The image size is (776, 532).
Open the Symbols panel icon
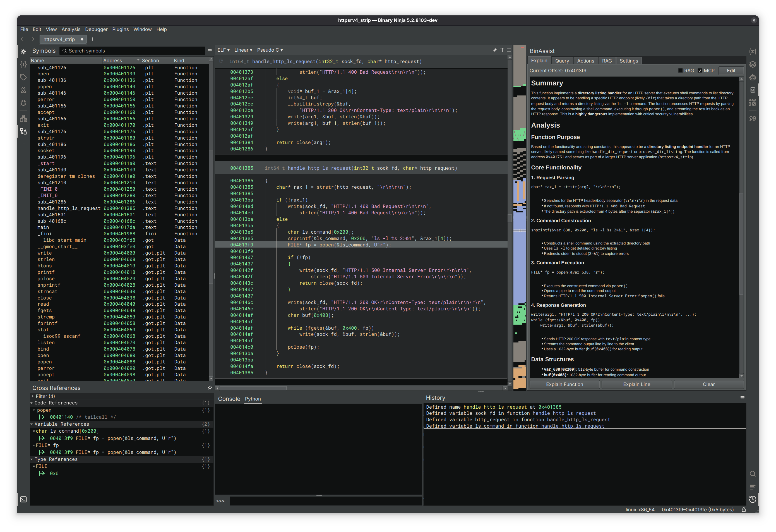tap(23, 51)
